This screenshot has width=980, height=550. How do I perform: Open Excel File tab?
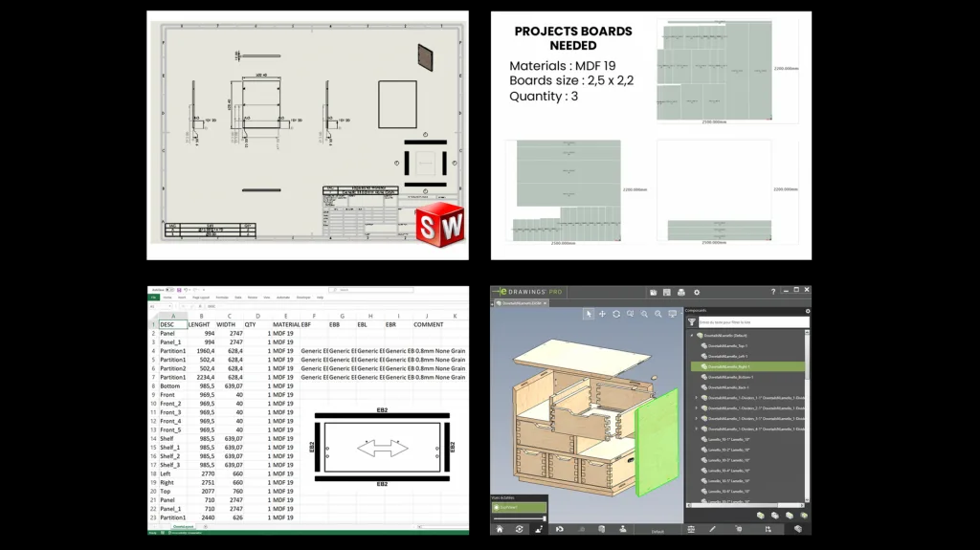(x=153, y=297)
